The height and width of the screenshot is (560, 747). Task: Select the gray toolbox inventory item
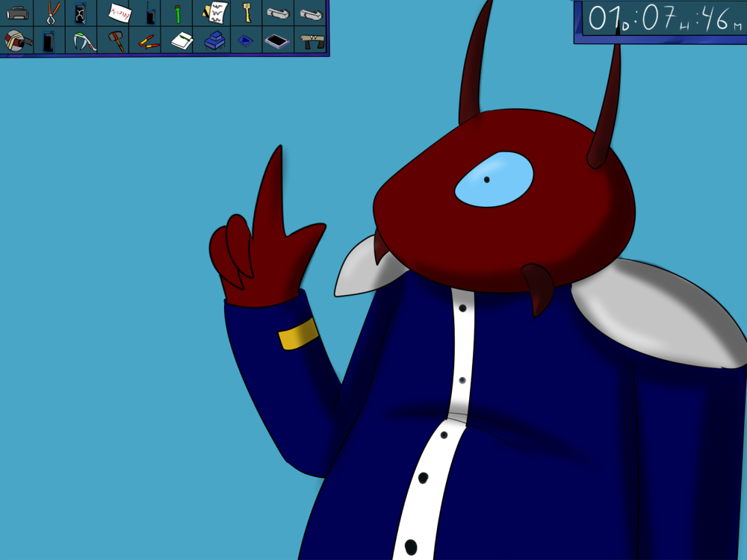pos(16,13)
